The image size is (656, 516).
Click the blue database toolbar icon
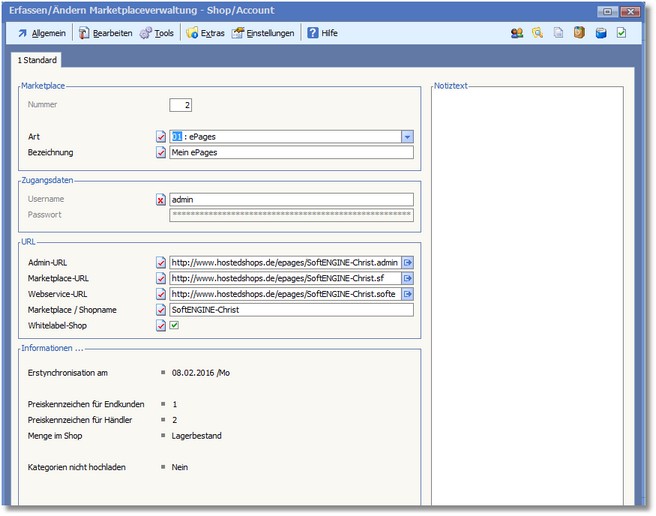tap(600, 33)
